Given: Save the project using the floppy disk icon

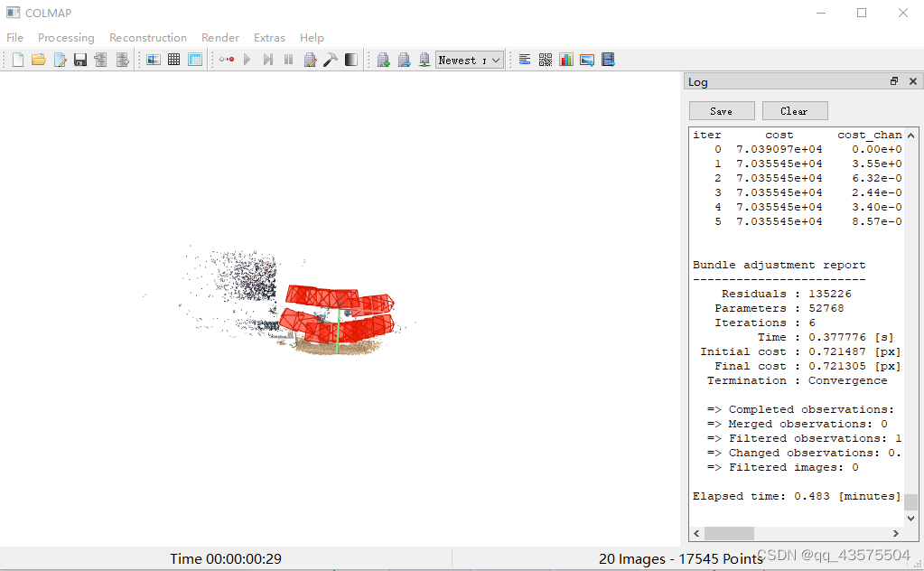Looking at the screenshot, I should coord(80,60).
